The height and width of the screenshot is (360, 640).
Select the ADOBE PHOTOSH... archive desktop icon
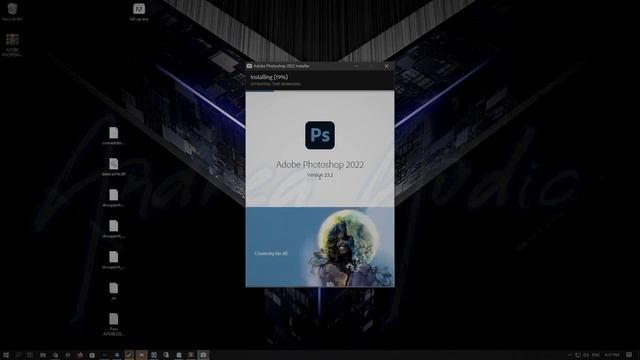pyautogui.click(x=12, y=45)
